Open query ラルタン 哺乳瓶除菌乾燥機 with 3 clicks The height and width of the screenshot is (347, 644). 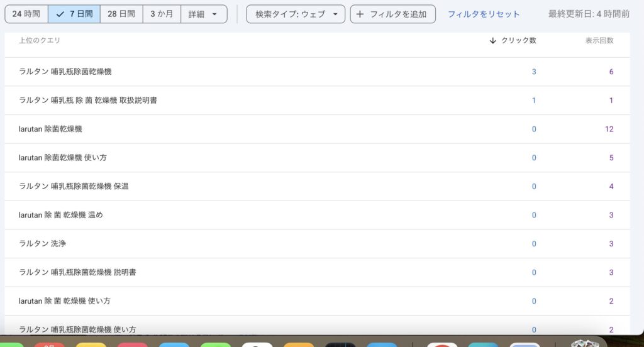tap(65, 72)
